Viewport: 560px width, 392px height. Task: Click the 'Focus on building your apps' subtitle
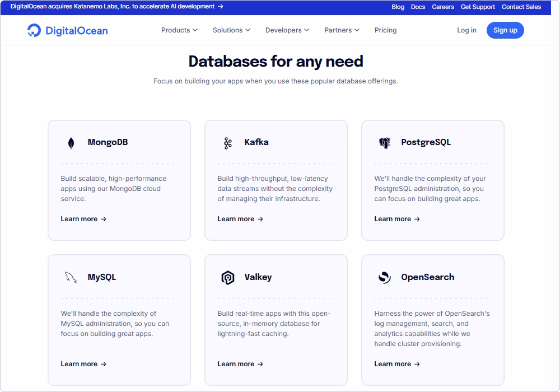click(x=276, y=81)
